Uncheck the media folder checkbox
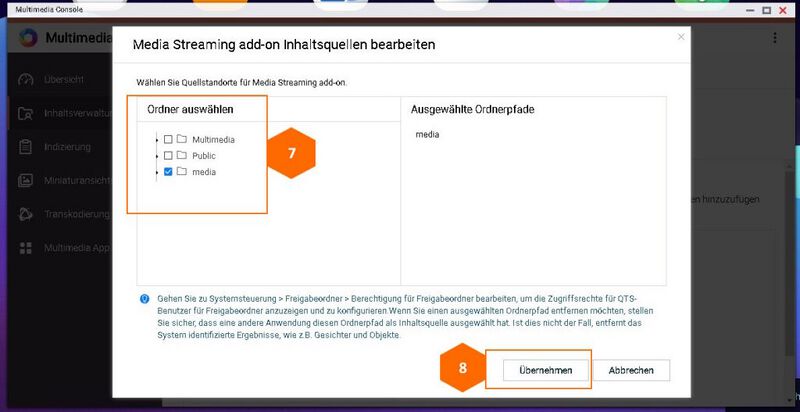800x412 pixels. pyautogui.click(x=168, y=172)
